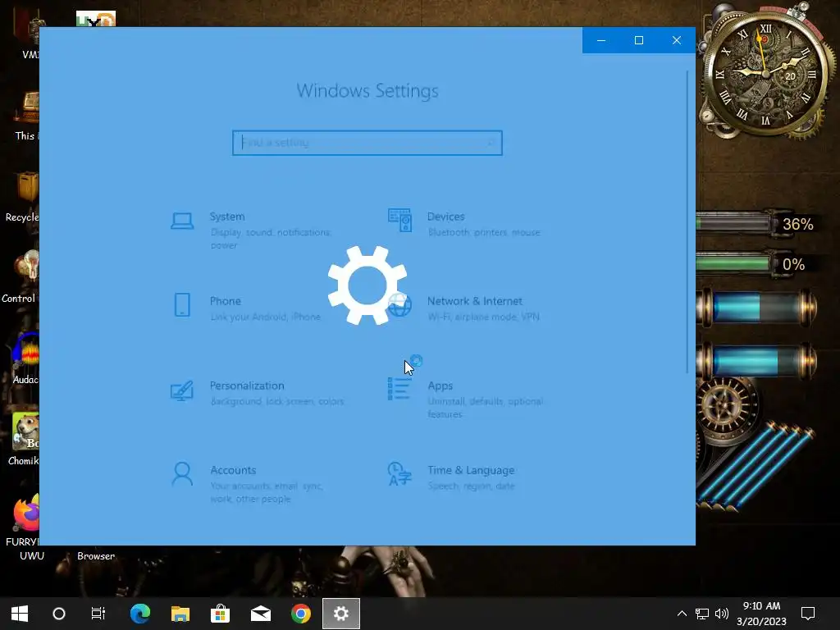Viewport: 840px width, 630px height.
Task: Select the Recycle Bin desktop icon
Action: coord(24,196)
